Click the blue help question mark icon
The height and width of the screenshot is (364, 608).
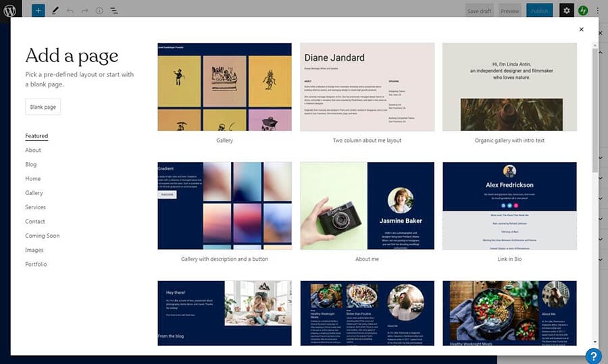[x=593, y=356]
